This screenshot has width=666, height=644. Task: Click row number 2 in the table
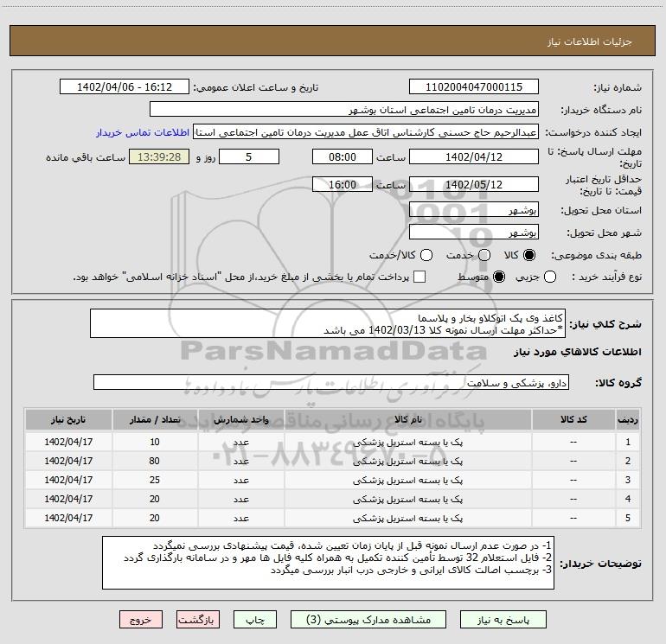tap(628, 461)
